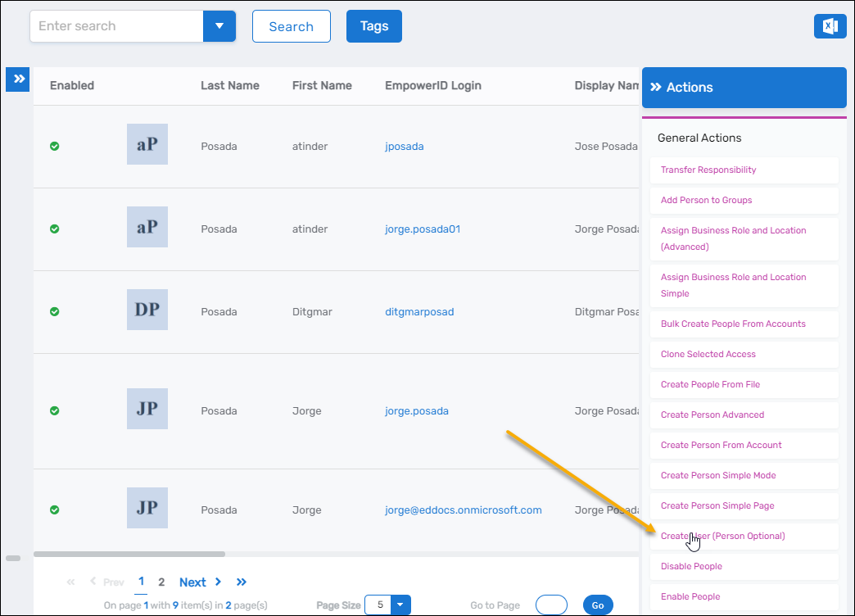Viewport: 855px width, 616px height.
Task: Go back a page with the Prev chevron icon
Action: [x=93, y=582]
